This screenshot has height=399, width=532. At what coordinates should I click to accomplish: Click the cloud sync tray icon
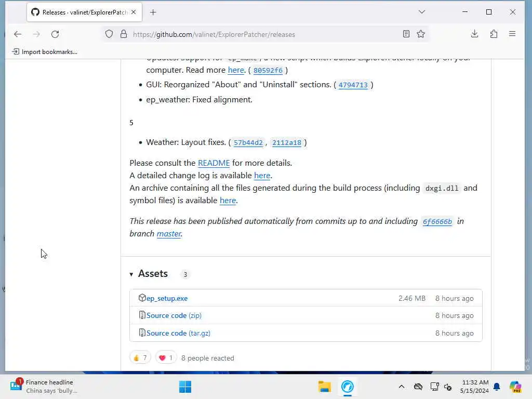(418, 387)
